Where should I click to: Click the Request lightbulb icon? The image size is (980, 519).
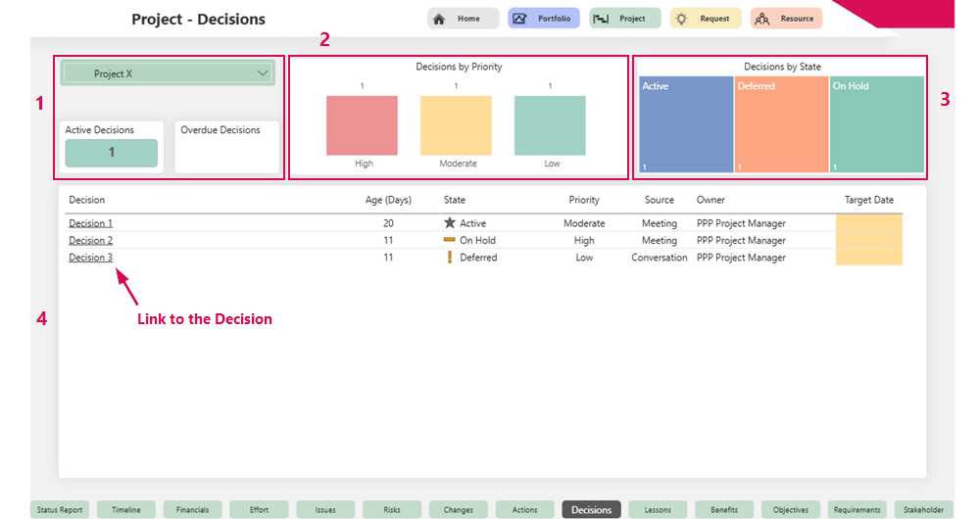point(681,19)
